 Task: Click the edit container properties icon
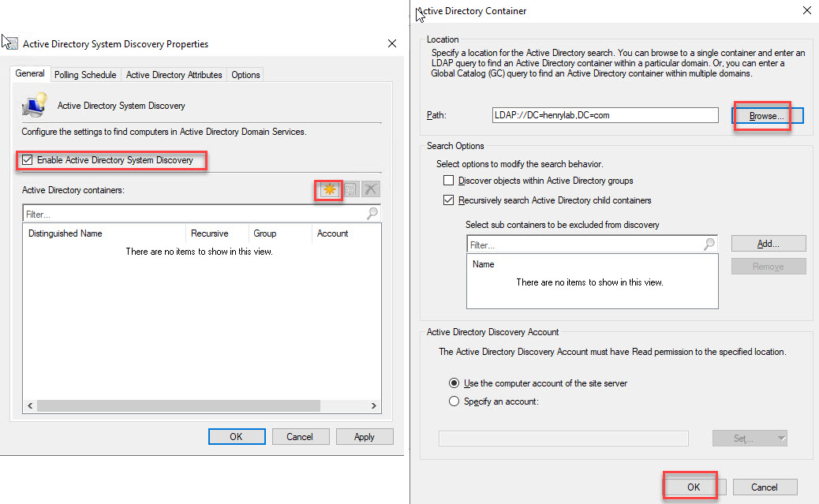[351, 190]
